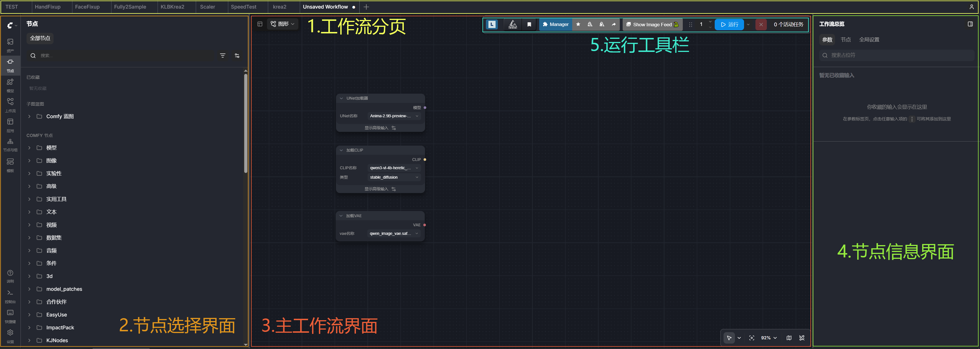Open the Workflows (工作流) sidebar panel
Viewport: 980px width, 349px height.
pos(10,105)
